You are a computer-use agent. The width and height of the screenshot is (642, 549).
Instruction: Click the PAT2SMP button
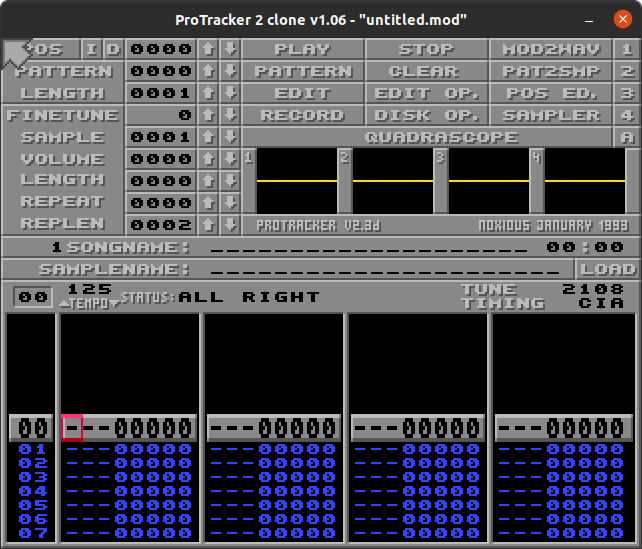551,71
